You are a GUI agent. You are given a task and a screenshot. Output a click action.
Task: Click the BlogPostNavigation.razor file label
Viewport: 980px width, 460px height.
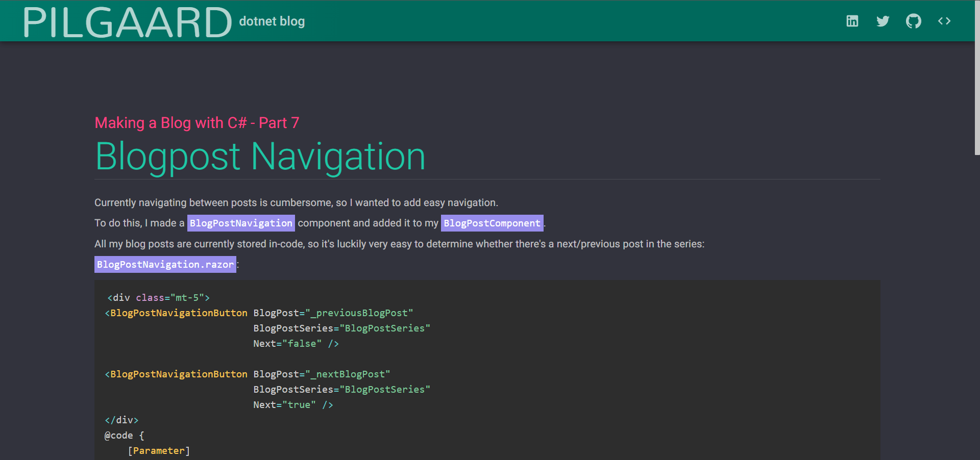pos(165,264)
